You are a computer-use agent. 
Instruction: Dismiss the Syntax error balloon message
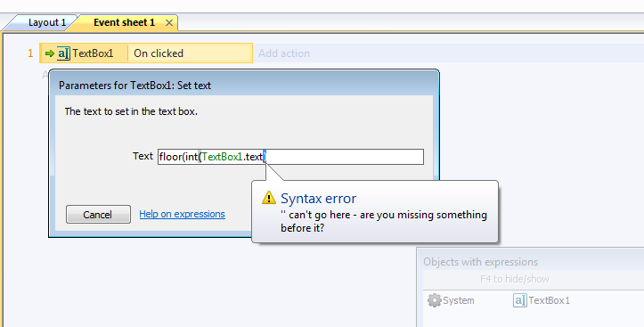click(375, 211)
